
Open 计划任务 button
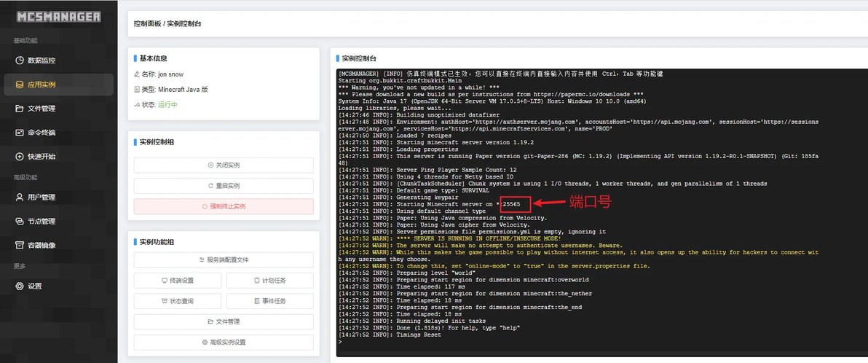coord(269,281)
